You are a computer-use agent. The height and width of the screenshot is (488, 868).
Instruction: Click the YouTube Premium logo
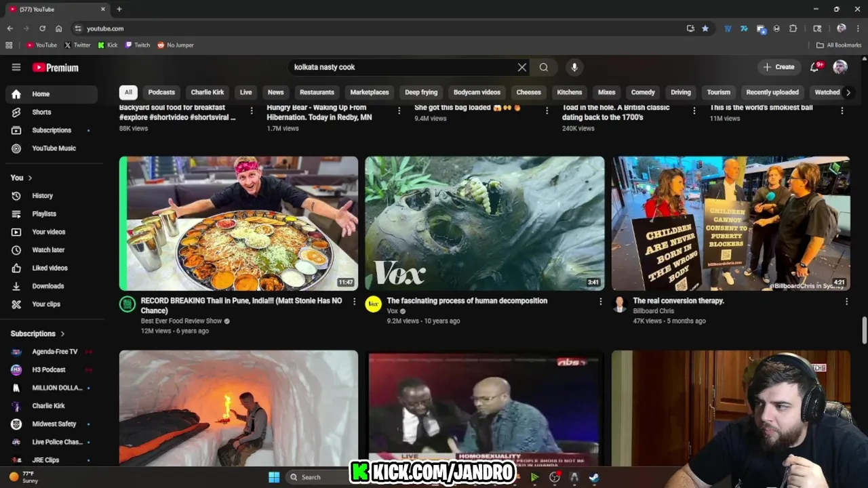(56, 68)
